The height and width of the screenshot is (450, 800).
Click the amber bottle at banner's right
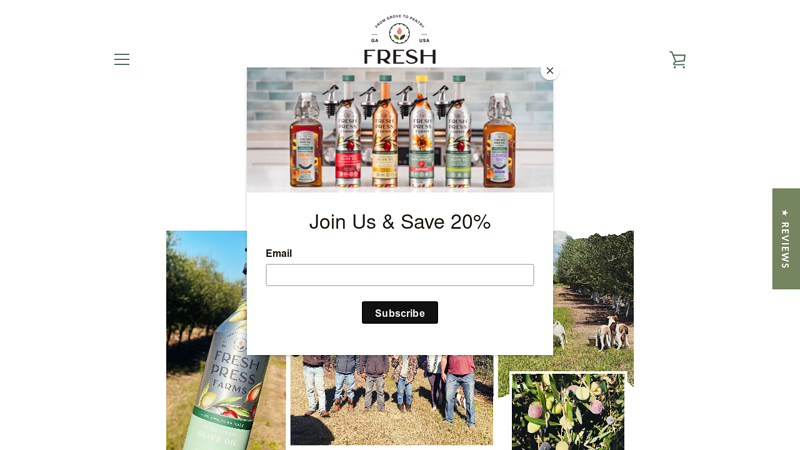pos(499,140)
